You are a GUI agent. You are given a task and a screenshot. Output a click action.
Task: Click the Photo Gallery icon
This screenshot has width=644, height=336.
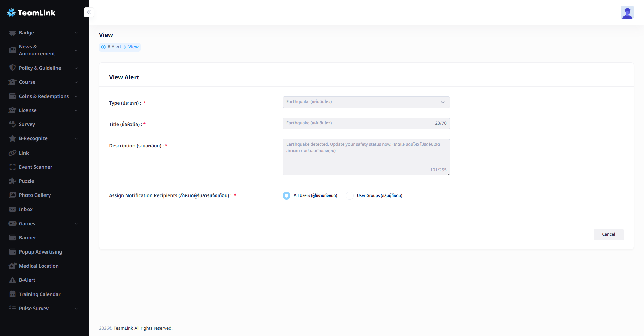point(12,195)
